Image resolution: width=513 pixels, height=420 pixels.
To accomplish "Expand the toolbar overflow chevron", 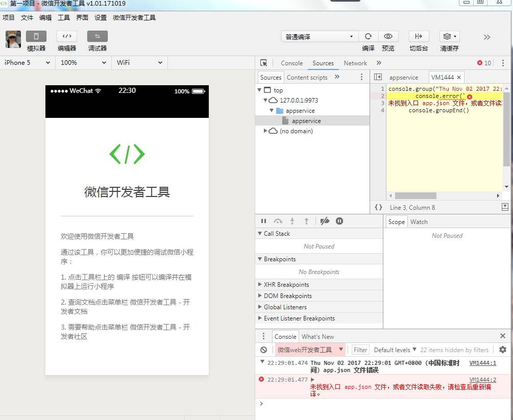I will coord(487,37).
